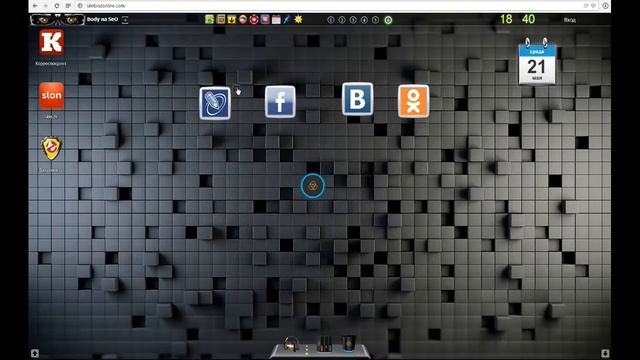Viewport: 640px width, 360px height.
Task: Click the small calendar toolbar icon
Action: (x=276, y=19)
